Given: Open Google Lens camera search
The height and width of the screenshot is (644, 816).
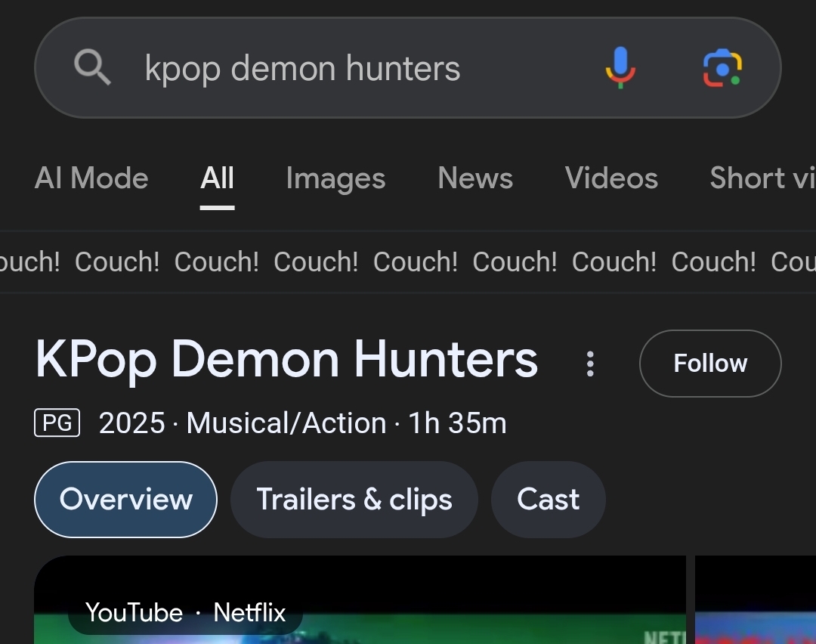Looking at the screenshot, I should [x=722, y=68].
